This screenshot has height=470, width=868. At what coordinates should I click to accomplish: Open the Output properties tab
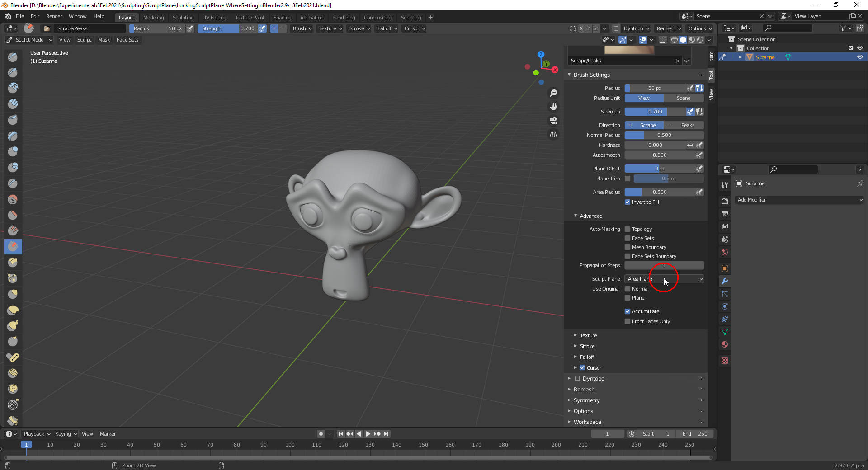[725, 214]
